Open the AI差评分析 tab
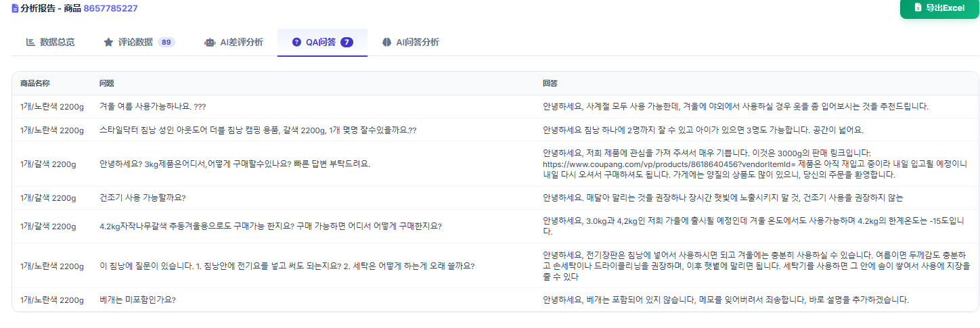 point(233,42)
